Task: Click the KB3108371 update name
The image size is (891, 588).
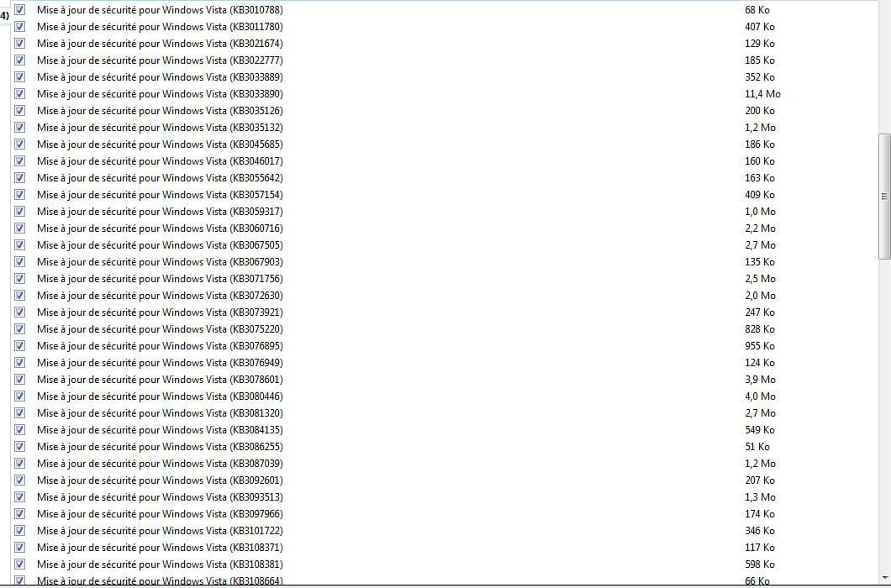Action: coord(160,547)
